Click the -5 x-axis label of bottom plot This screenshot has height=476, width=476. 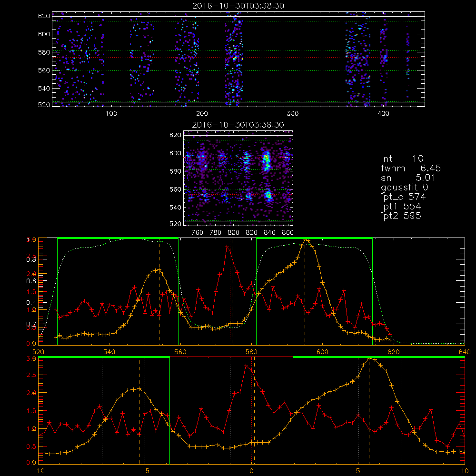click(145, 471)
